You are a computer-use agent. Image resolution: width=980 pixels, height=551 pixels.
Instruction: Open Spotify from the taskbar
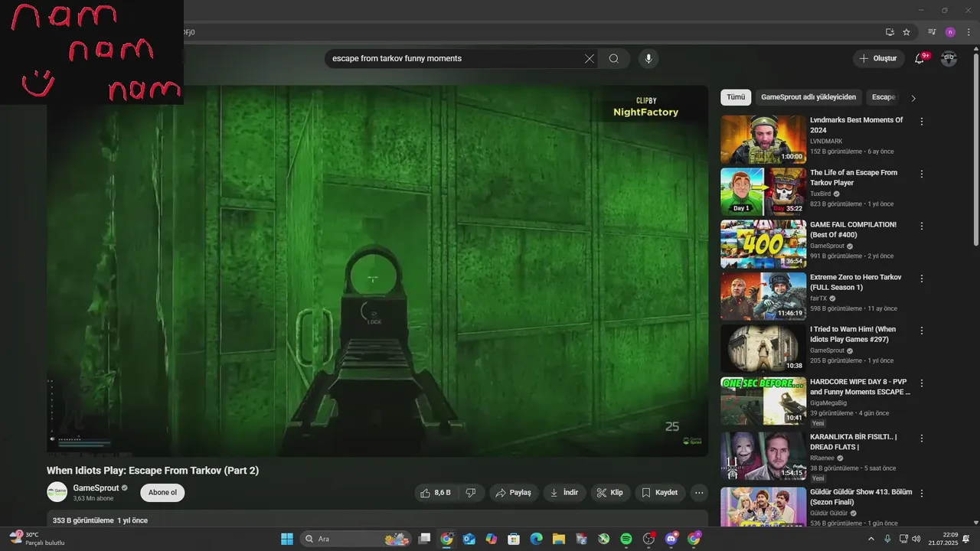click(626, 539)
